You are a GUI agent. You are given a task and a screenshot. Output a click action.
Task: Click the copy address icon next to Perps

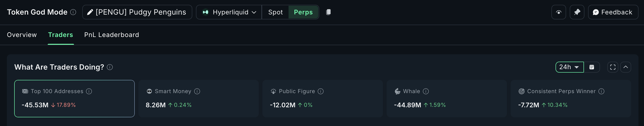click(328, 12)
